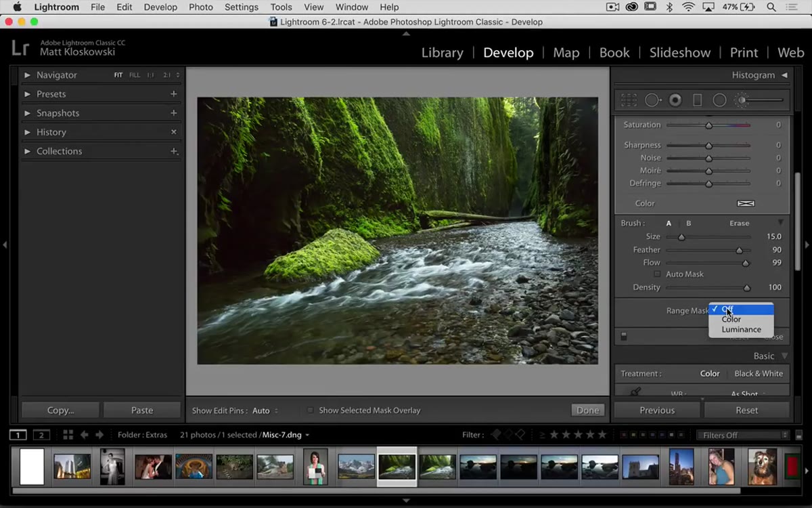Add a snapshot with plus icon
Screen dimensions: 812x508
[x=174, y=113]
